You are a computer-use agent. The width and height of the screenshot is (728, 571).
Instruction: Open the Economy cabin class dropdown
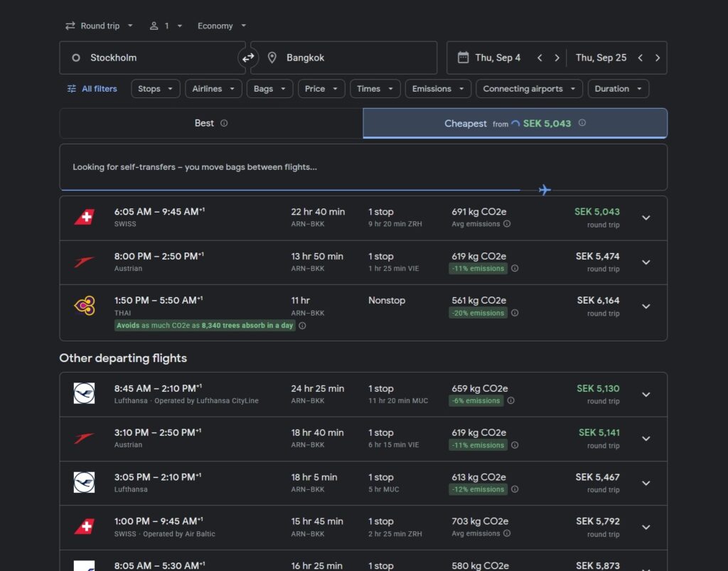pos(222,26)
